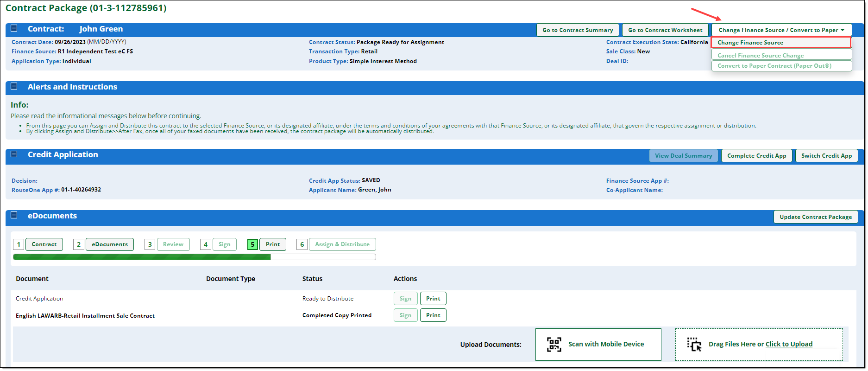Click the green workflow progress bar
This screenshot has width=868, height=371.
point(195,257)
